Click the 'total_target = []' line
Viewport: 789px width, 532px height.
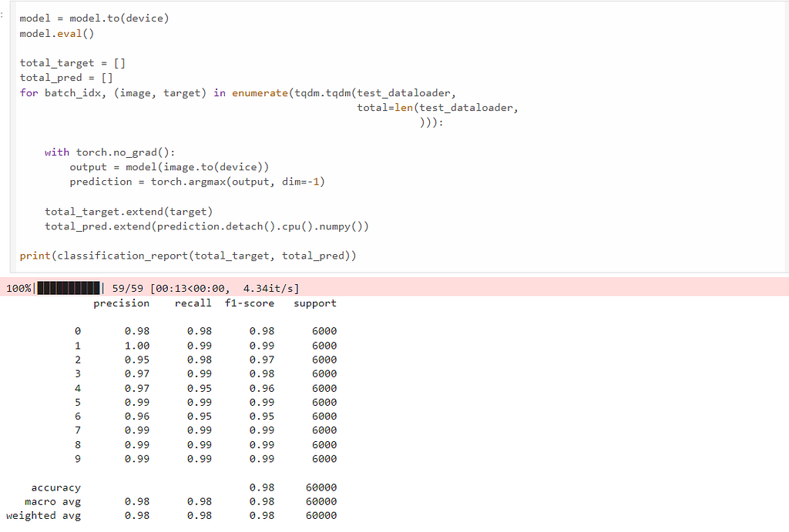(x=72, y=63)
